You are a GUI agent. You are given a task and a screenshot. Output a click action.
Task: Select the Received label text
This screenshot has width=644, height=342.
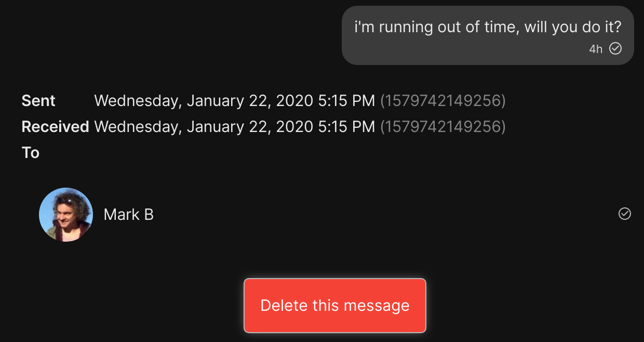coord(55,126)
